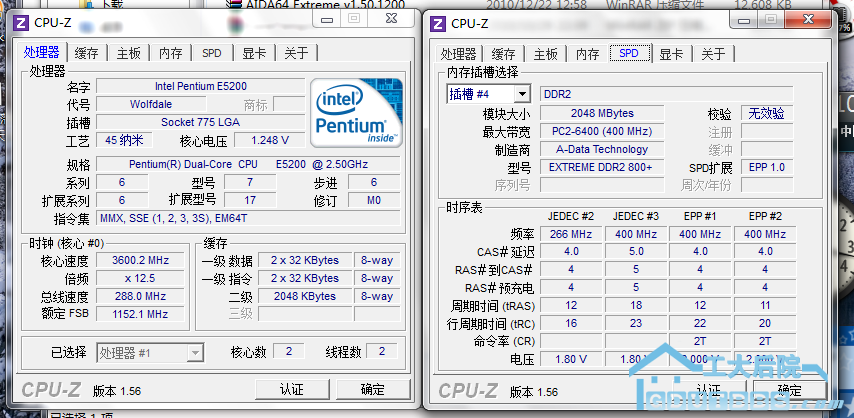This screenshot has width=854, height=418.
Task: Click 认证 button in right SPD window
Action: tap(709, 390)
